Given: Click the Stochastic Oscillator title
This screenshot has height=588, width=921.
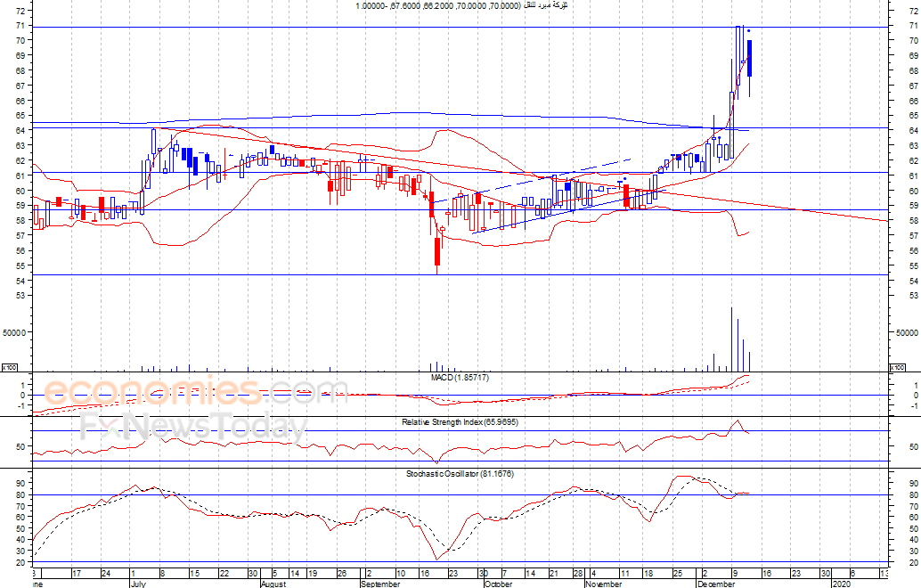Looking at the screenshot, I should tap(460, 473).
